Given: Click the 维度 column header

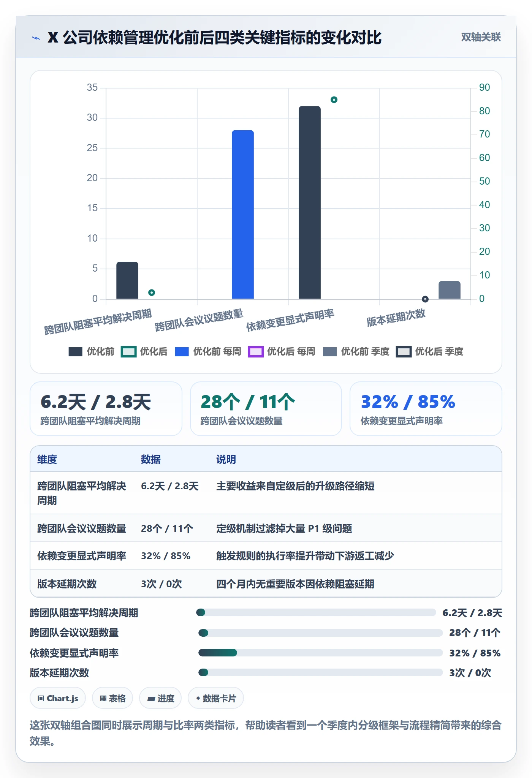Looking at the screenshot, I should (x=47, y=459).
